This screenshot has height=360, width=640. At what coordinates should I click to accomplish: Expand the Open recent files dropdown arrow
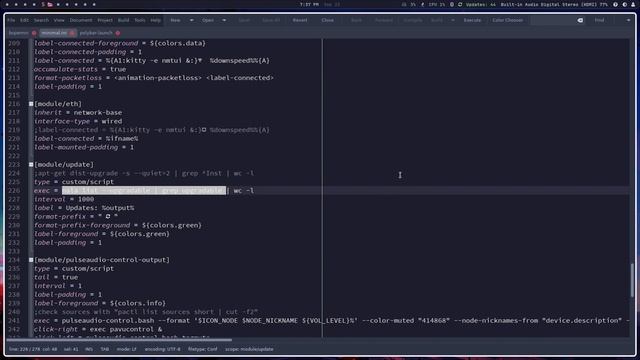tap(224, 20)
